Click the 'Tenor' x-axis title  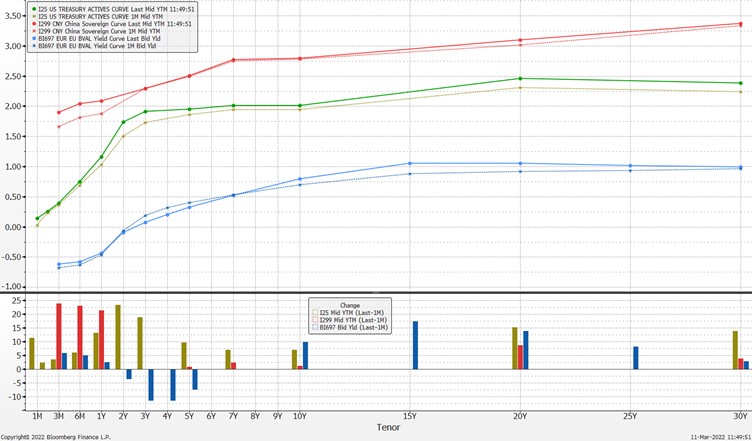click(x=388, y=427)
